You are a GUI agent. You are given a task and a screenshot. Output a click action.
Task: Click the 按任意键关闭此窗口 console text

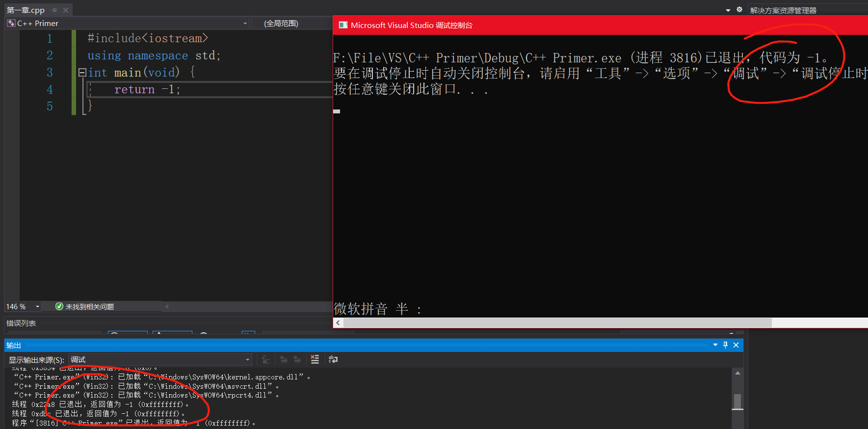click(x=411, y=89)
